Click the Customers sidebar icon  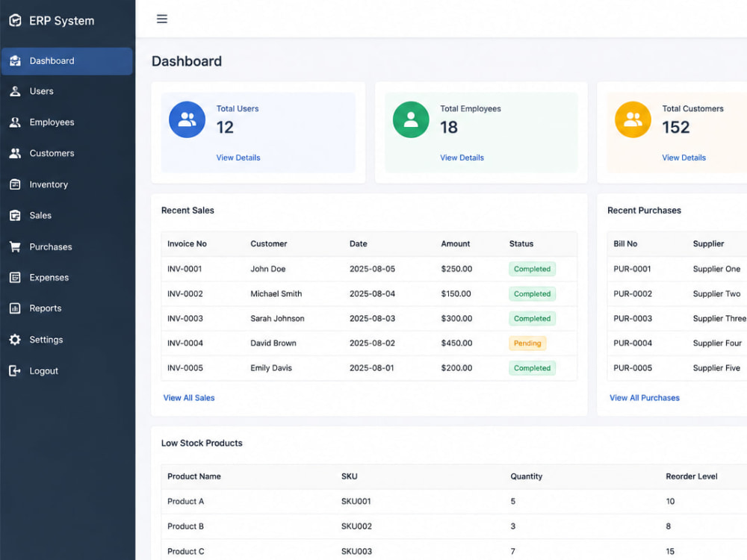click(15, 153)
